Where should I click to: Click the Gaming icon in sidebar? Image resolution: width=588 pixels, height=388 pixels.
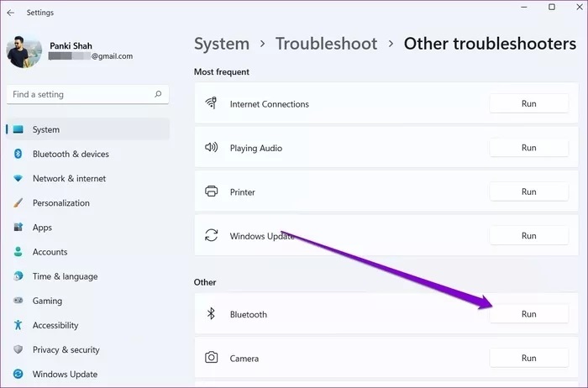pos(18,301)
